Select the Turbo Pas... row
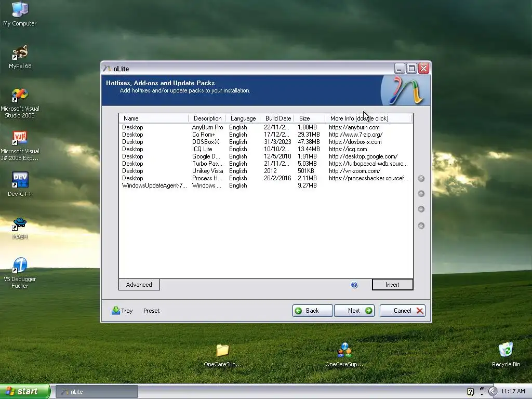Viewport: 532px width, 399px height. [x=265, y=164]
